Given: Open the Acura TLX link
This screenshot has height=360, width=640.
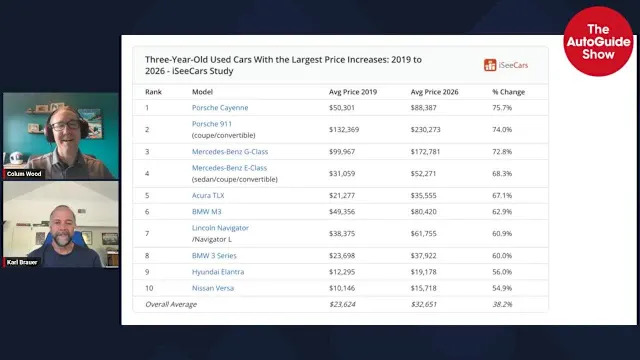Looking at the screenshot, I should (x=208, y=196).
